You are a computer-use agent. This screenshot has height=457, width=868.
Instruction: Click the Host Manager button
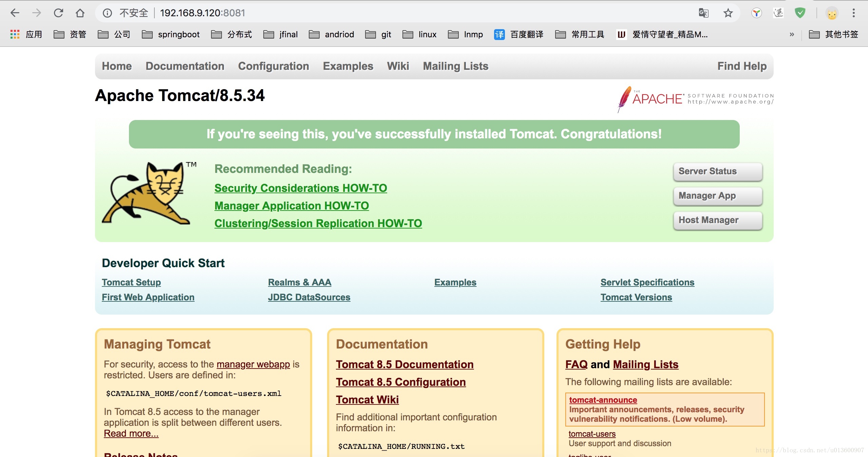(x=718, y=220)
